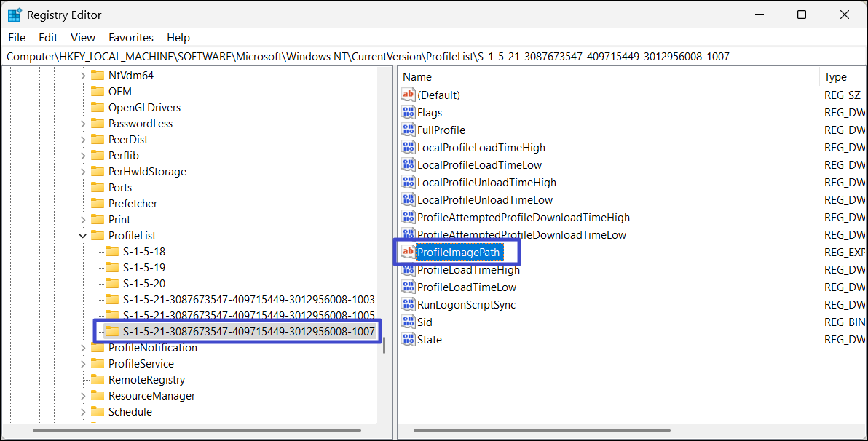Screen dimensions: 868x441
Task: Select the ProfileLoadTimeHigh value
Action: [x=468, y=269]
